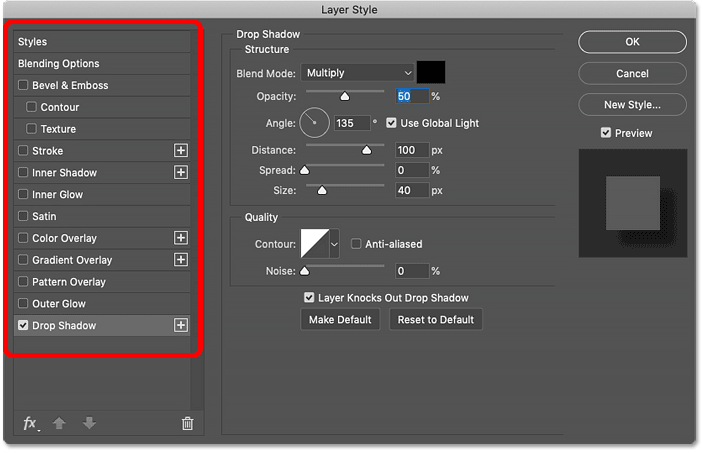The image size is (704, 453).
Task: Click the Contour curve thumbnail
Action: (315, 244)
